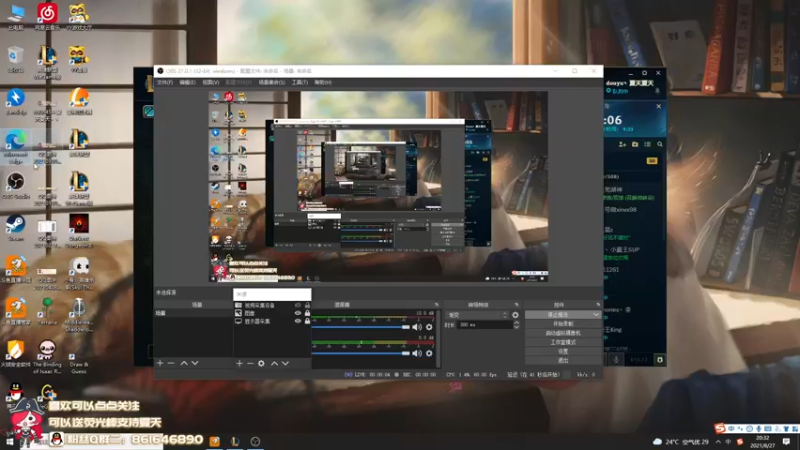Open the File menu in OBS
The image size is (800, 450).
165,83
